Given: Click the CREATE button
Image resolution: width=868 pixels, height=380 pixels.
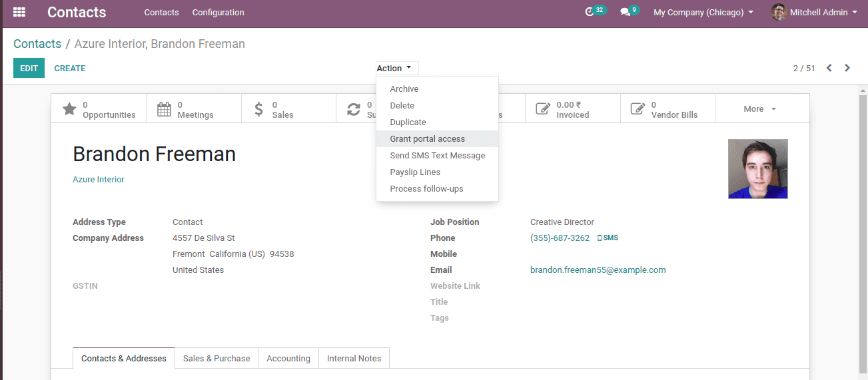Looking at the screenshot, I should coord(70,68).
